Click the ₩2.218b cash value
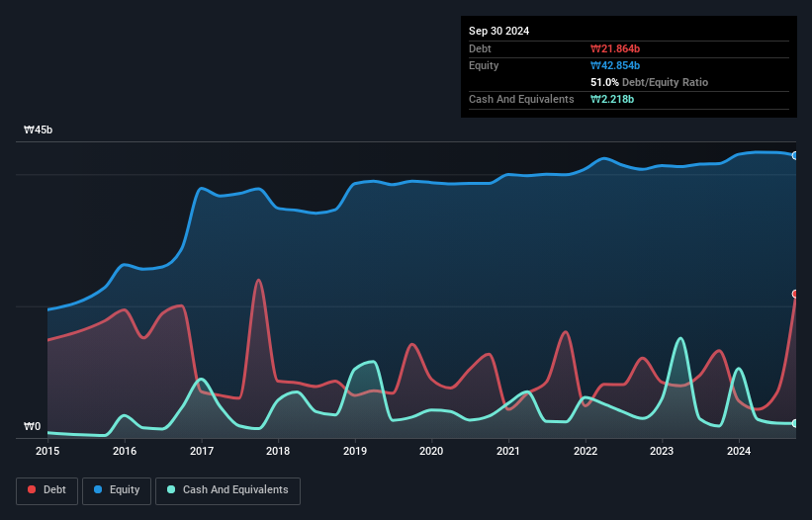812x520 pixels. click(612, 99)
